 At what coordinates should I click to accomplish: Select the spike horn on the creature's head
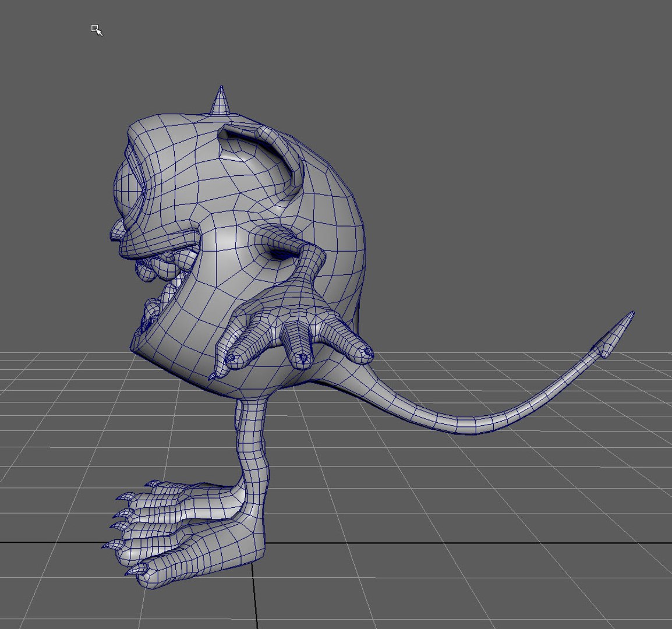point(221,101)
